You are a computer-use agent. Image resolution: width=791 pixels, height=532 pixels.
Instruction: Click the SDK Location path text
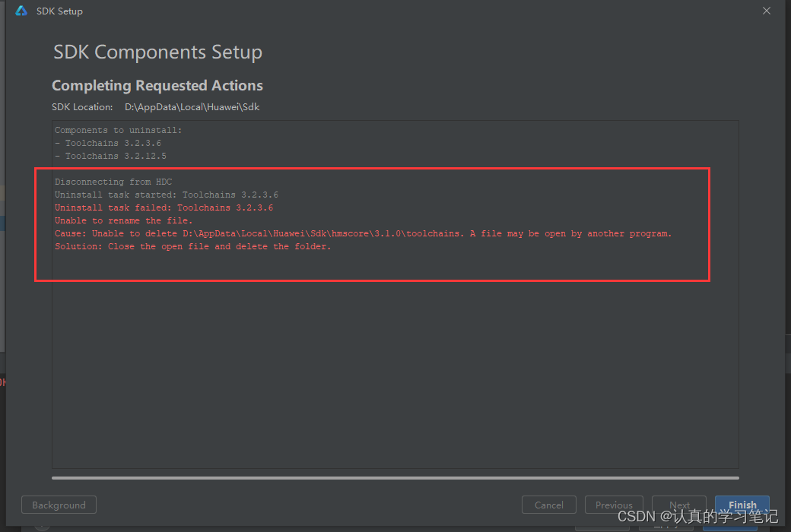[192, 107]
